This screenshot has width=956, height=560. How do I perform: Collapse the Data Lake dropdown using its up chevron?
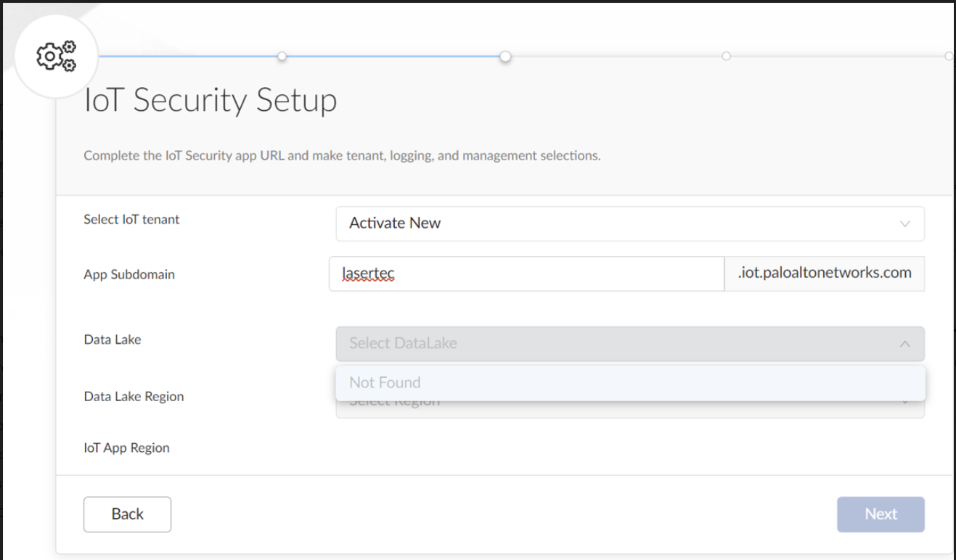904,344
